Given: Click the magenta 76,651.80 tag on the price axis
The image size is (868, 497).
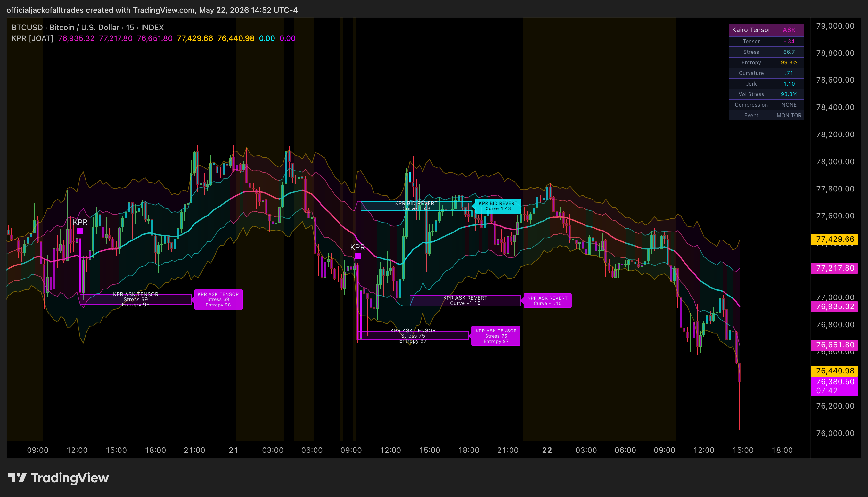Looking at the screenshot, I should 835,345.
